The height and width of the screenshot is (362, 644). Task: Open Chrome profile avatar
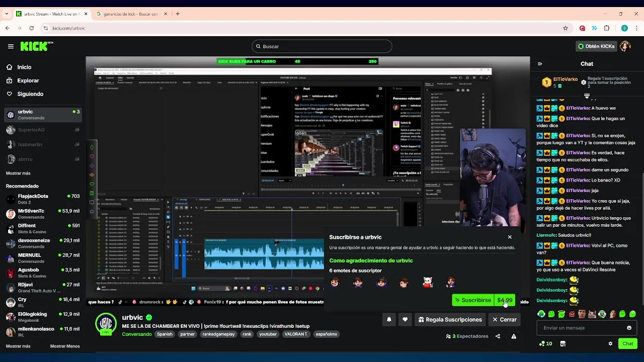624,28
